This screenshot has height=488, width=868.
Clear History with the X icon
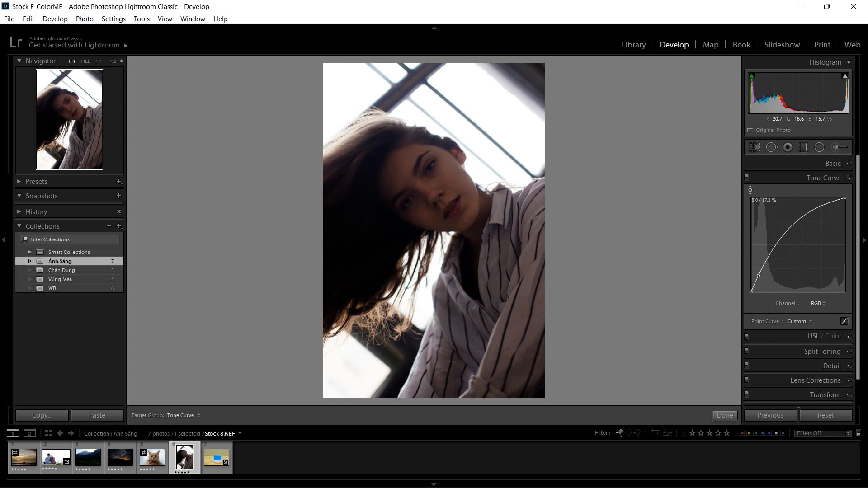(x=119, y=211)
